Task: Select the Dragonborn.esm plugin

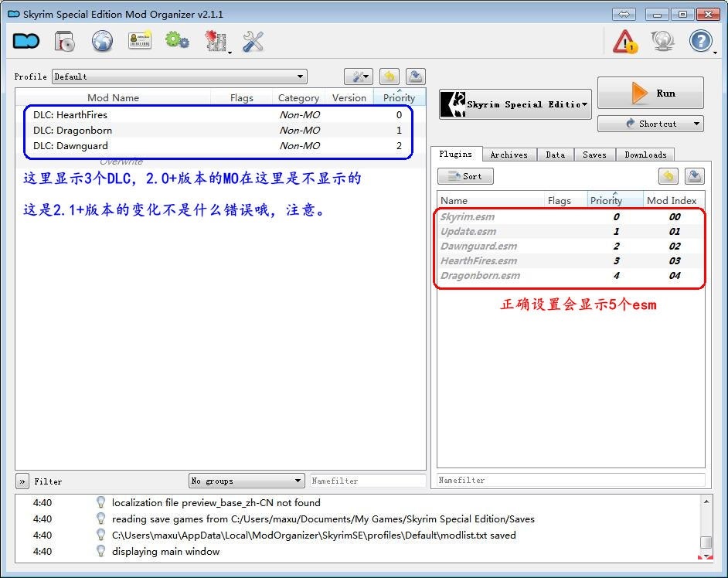Action: click(x=571, y=275)
